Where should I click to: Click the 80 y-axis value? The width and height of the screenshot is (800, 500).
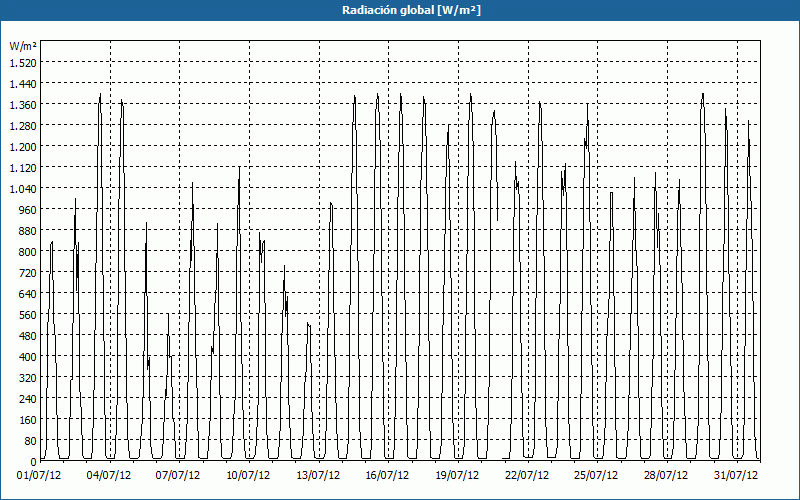pyautogui.click(x=31, y=441)
